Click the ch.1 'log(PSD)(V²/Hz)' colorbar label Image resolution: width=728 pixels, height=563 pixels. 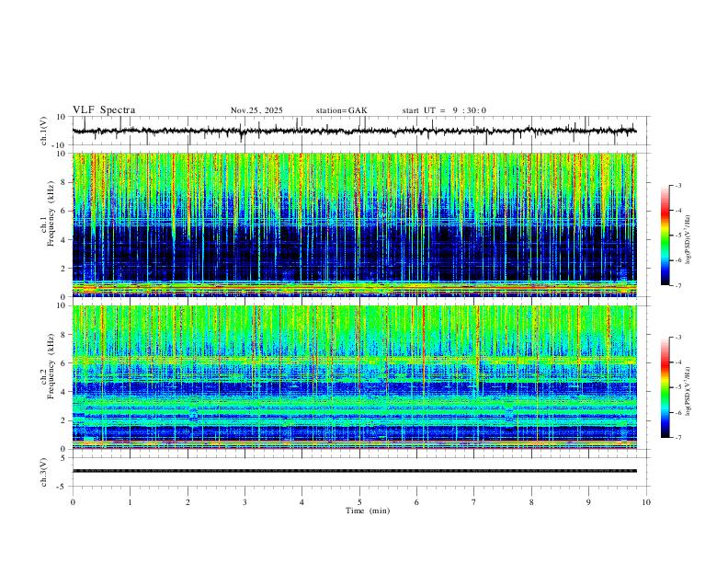(x=688, y=240)
